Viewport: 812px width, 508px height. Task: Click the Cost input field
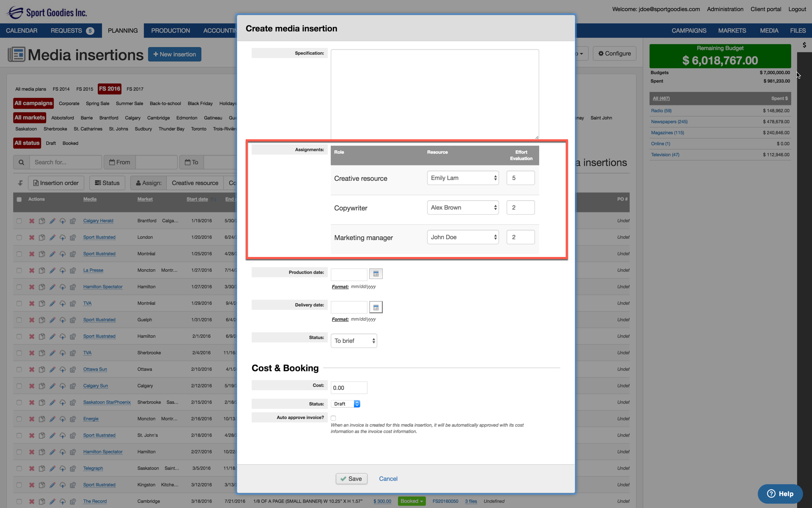348,388
